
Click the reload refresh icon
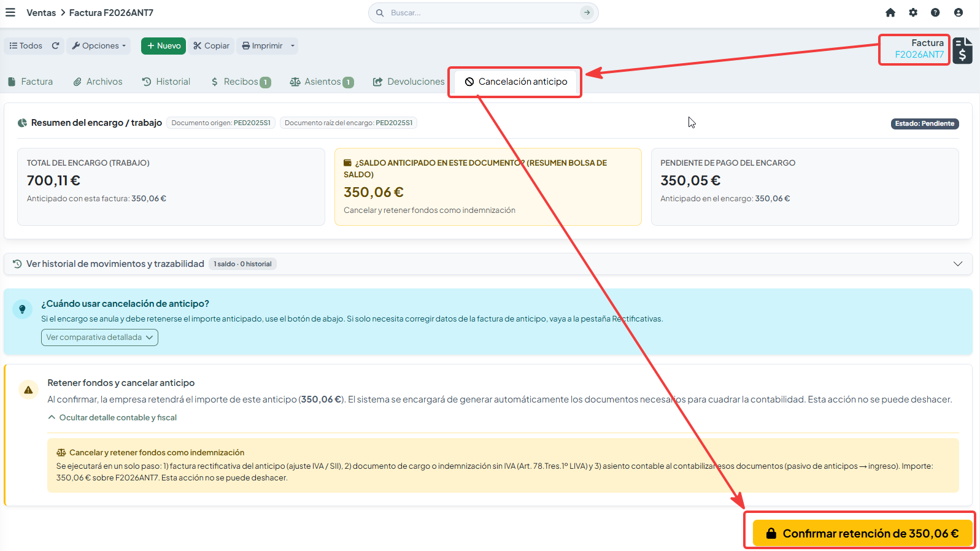pos(55,45)
